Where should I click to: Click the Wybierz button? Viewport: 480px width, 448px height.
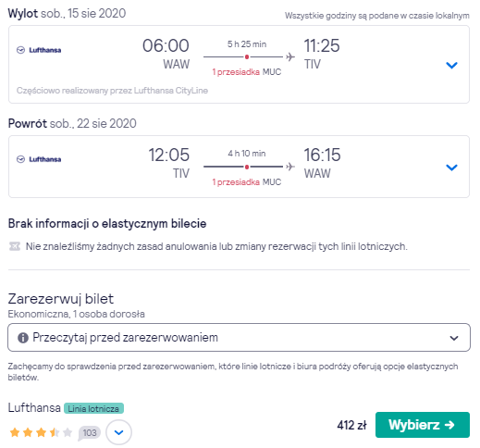pyautogui.click(x=423, y=425)
